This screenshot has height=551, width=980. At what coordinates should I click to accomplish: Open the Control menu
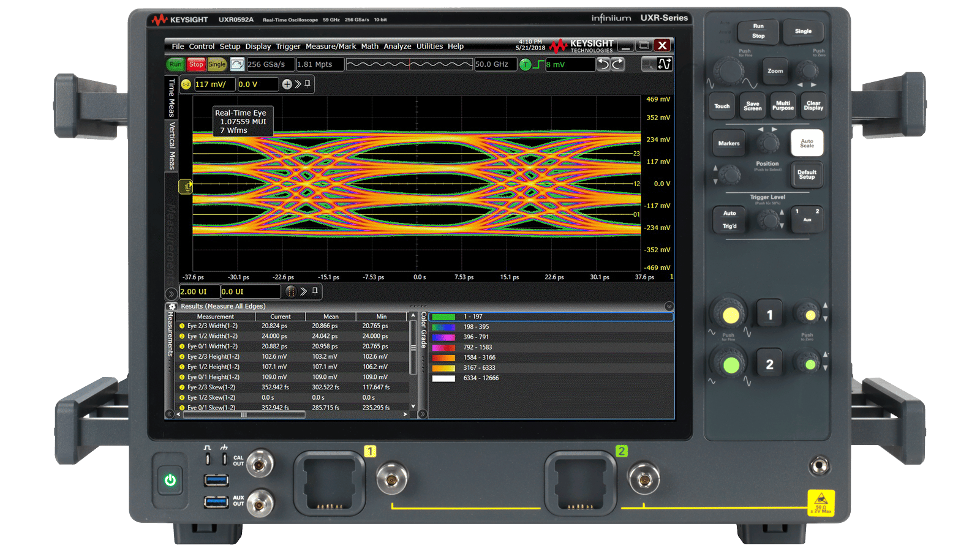(202, 47)
